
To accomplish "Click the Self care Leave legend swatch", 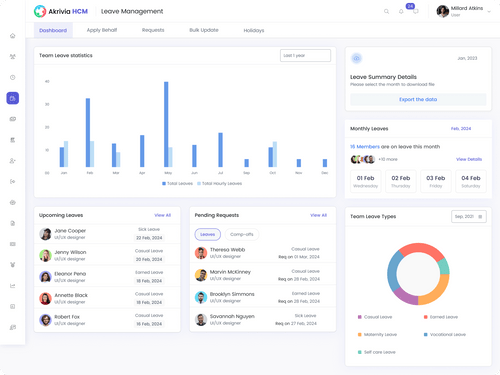I will point(360,352).
